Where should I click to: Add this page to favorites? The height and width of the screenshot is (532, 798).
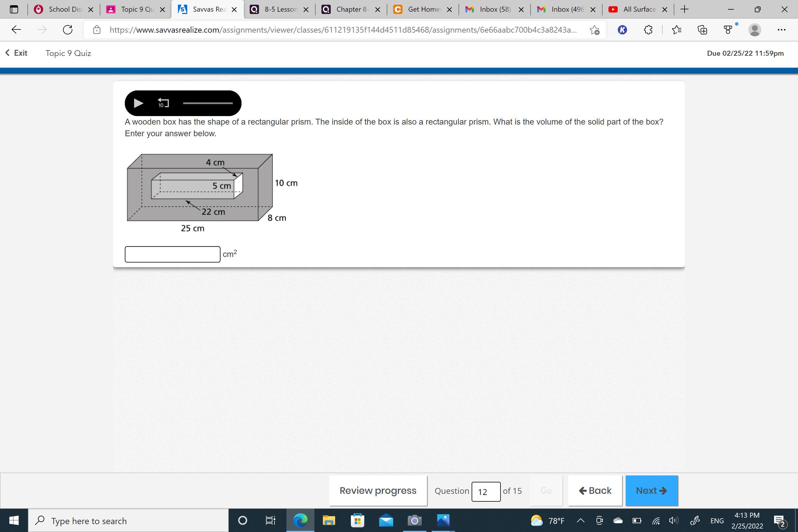pos(594,30)
